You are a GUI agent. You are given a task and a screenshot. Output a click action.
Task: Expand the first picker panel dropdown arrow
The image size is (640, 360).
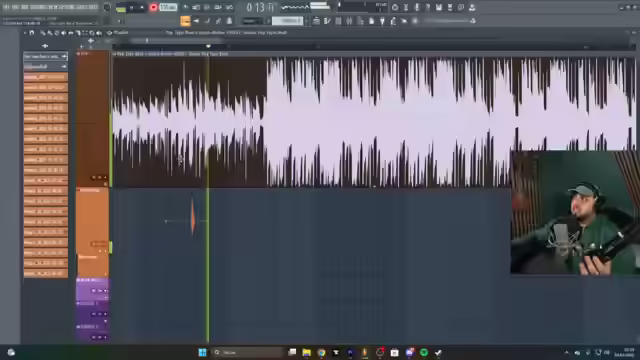coord(64,56)
